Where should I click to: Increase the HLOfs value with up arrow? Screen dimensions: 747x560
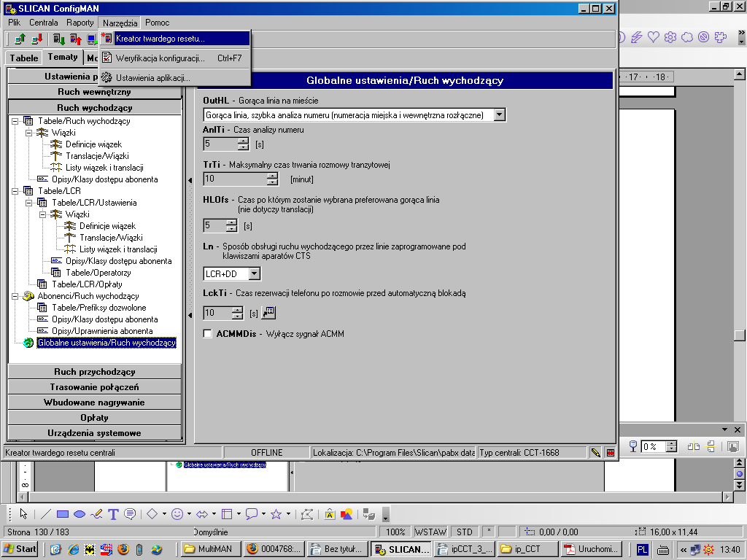[231, 222]
